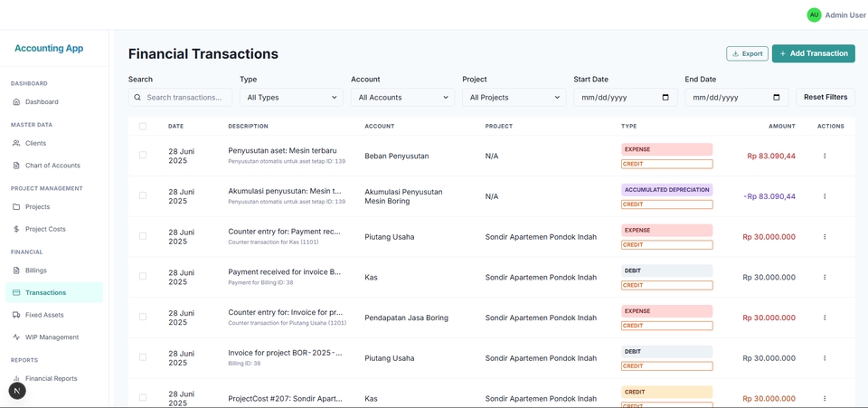This screenshot has height=408, width=868.
Task: Click Pendapatan Jasa Boring account cell
Action: (x=406, y=318)
